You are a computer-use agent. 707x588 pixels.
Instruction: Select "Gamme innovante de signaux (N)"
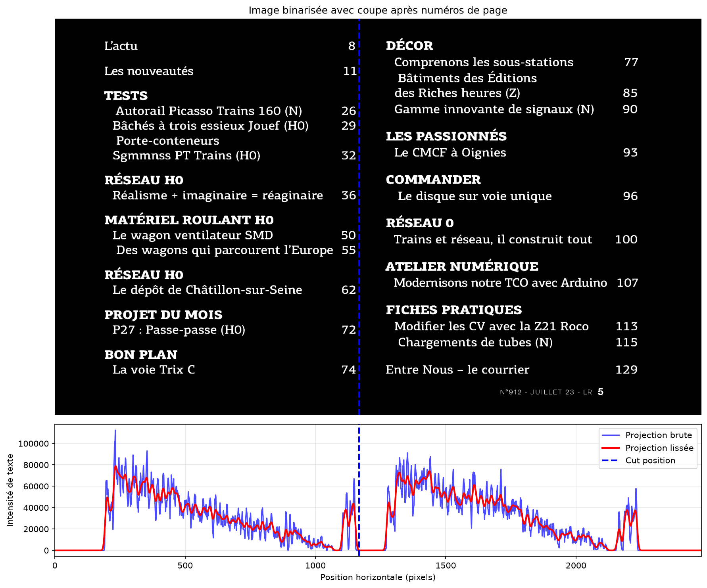(494, 109)
